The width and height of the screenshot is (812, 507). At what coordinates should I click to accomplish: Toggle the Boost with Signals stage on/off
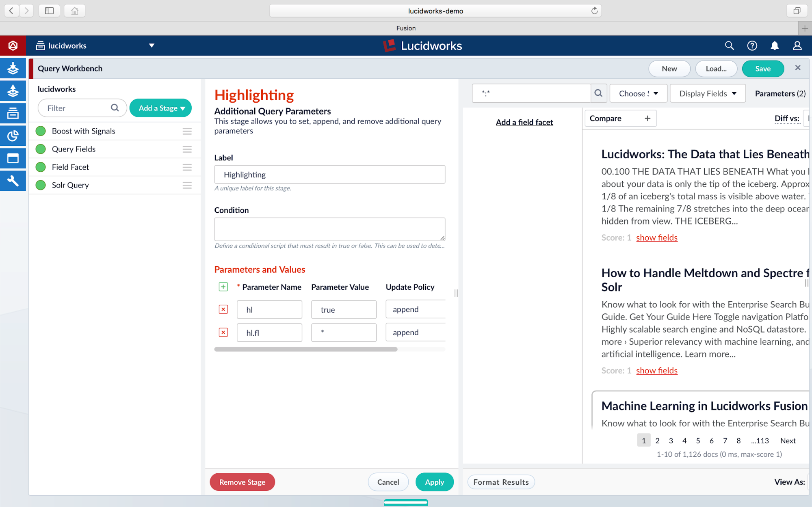point(41,131)
